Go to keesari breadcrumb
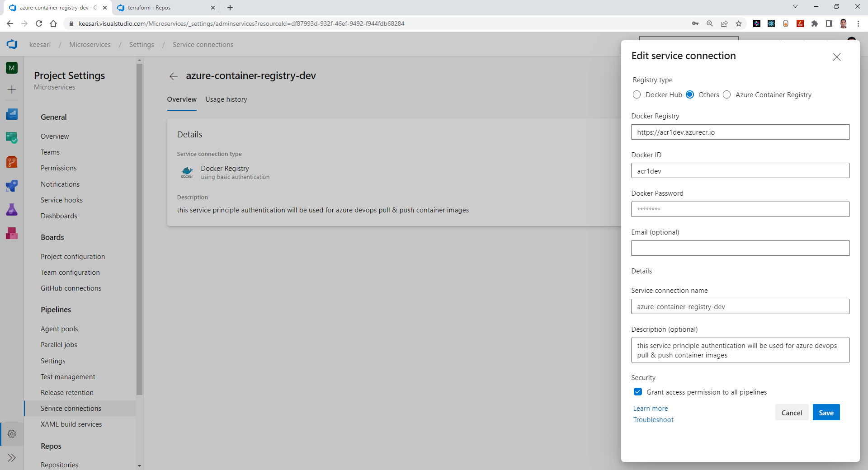Image resolution: width=868 pixels, height=470 pixels. pyautogui.click(x=40, y=45)
